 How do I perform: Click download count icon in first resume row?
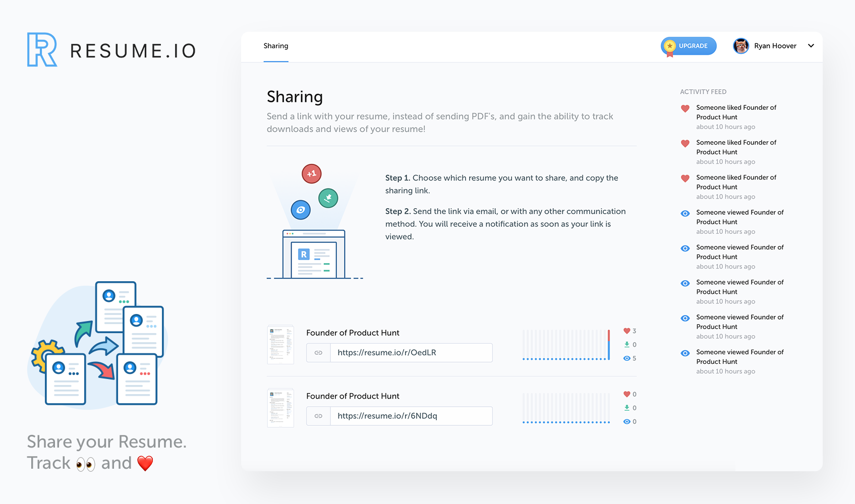626,345
